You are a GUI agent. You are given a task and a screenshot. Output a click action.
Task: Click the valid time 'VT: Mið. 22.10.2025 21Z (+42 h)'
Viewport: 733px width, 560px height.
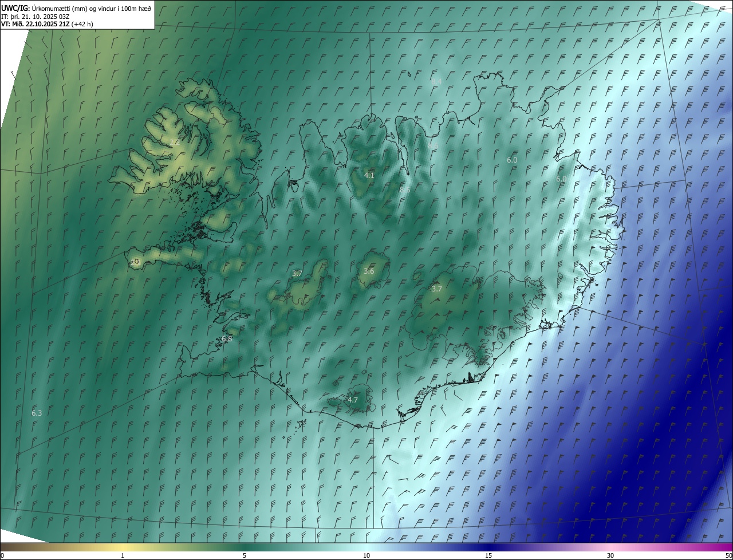[47, 24]
